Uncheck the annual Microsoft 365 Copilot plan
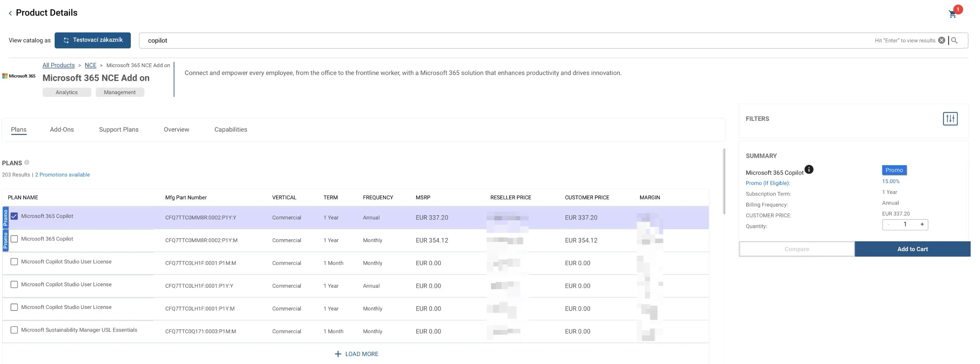The image size is (980, 364). [14, 216]
